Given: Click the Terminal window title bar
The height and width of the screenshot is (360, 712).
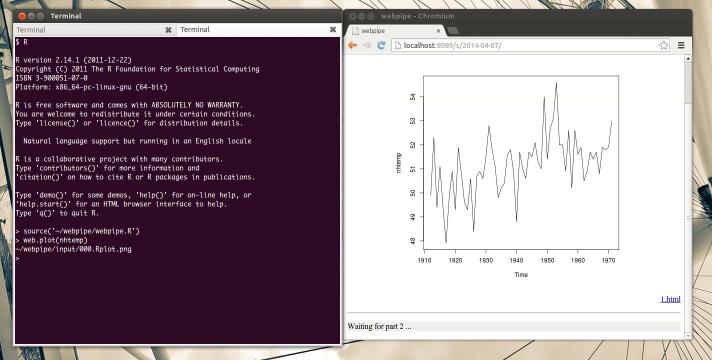Looking at the screenshot, I should [x=177, y=16].
